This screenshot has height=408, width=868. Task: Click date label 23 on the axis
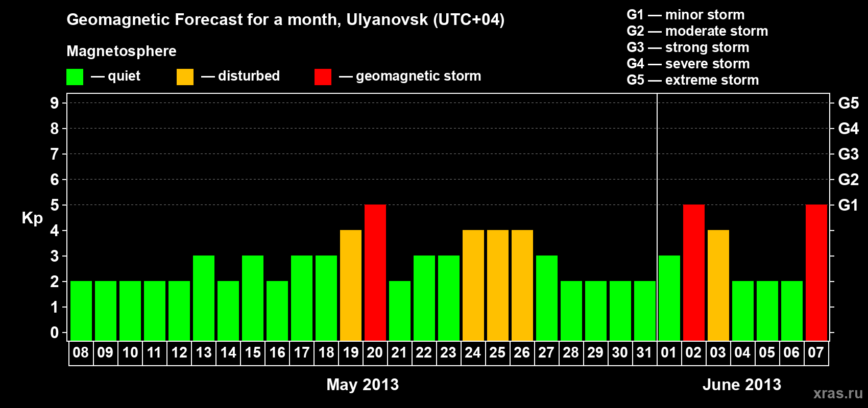coord(448,352)
